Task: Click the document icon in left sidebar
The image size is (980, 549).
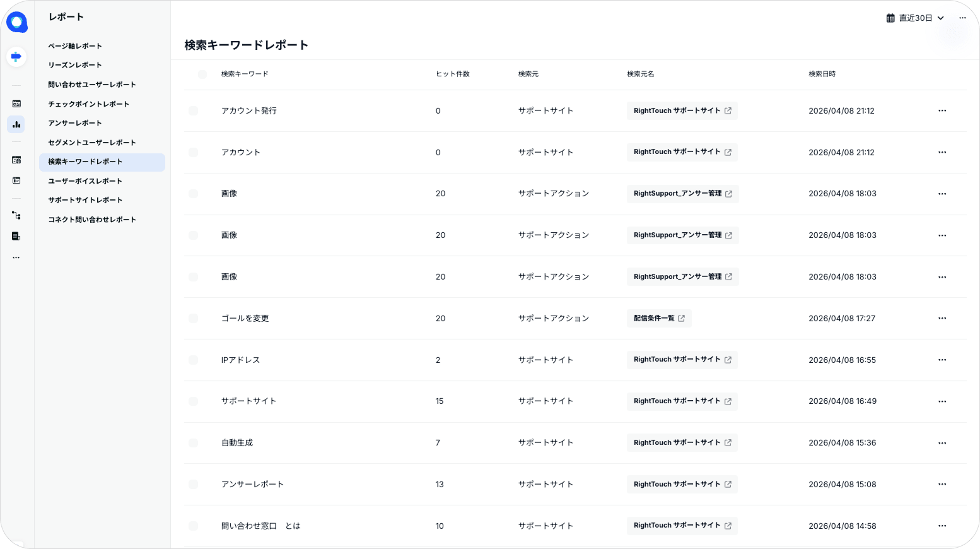Action: point(16,237)
